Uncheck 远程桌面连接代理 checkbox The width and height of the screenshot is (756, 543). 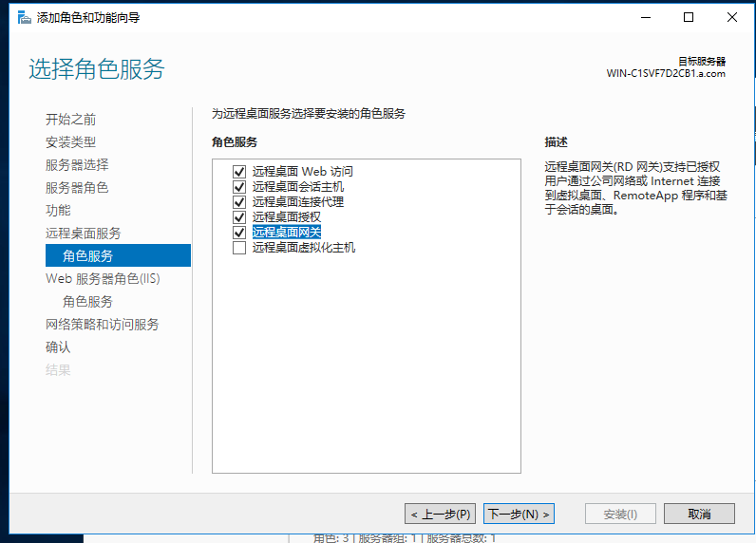click(x=239, y=202)
